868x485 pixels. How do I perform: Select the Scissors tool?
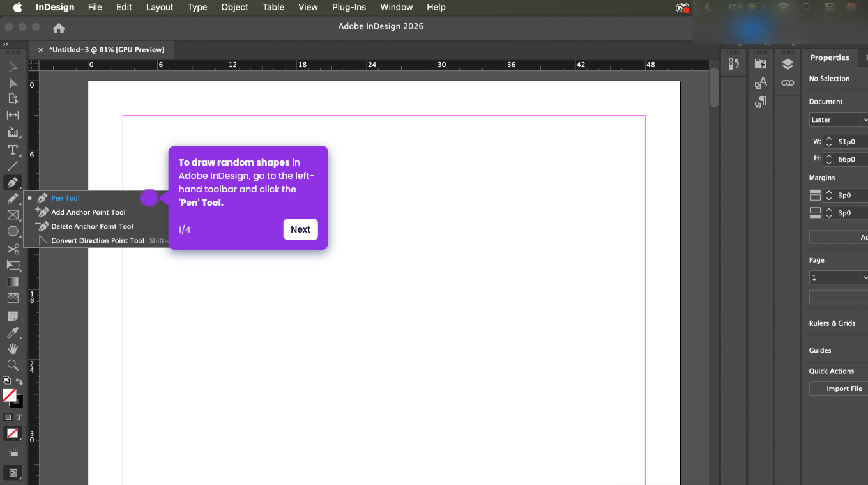(13, 249)
